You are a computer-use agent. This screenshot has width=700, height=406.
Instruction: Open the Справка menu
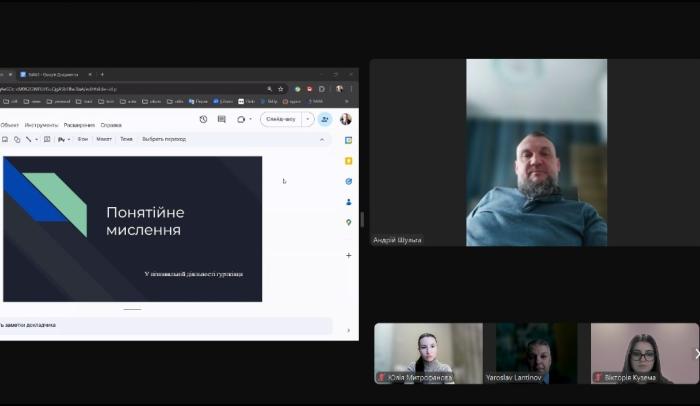pyautogui.click(x=111, y=125)
